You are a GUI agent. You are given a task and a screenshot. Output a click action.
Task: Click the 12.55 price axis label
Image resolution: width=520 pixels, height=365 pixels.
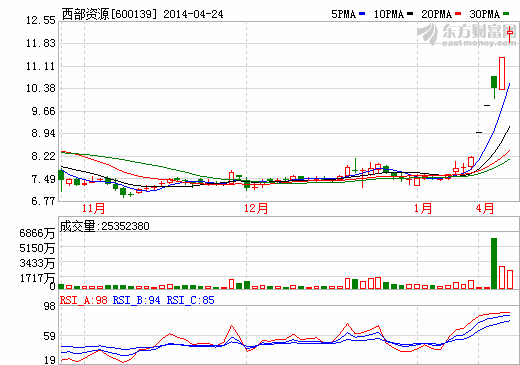(x=41, y=21)
